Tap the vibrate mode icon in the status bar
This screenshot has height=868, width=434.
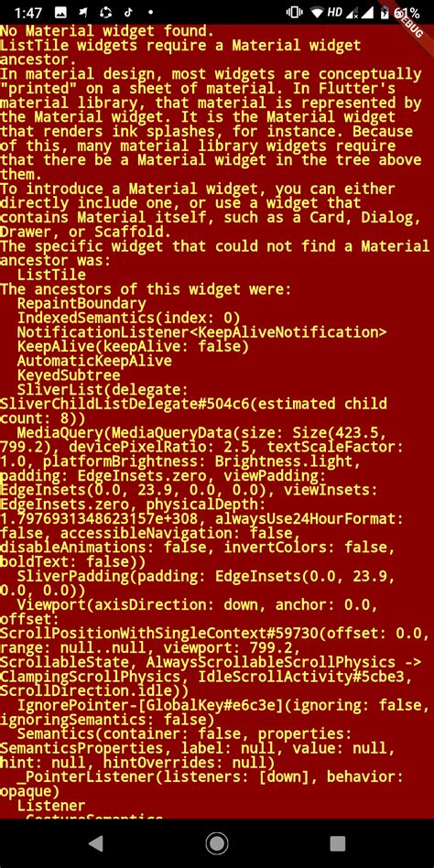(293, 12)
